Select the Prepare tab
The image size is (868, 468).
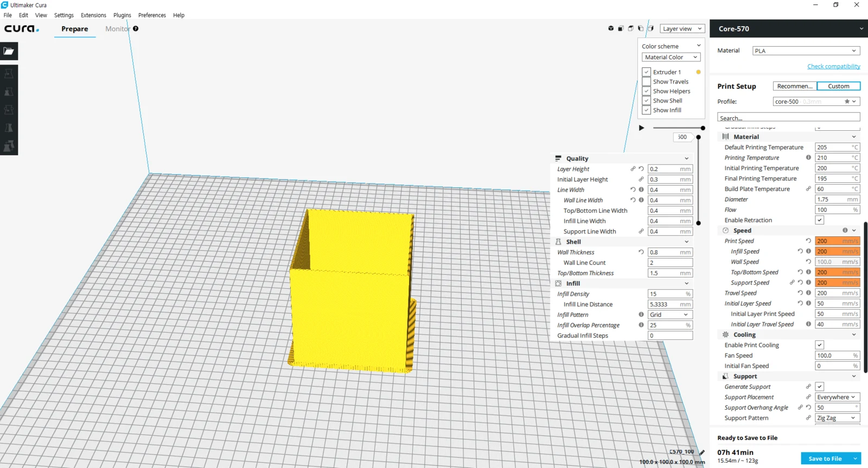75,29
